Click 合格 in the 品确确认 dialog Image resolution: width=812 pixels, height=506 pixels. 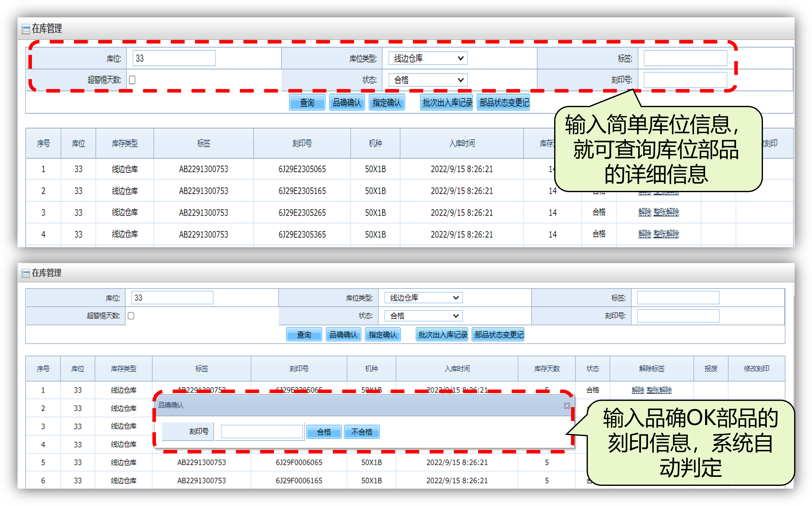324,432
